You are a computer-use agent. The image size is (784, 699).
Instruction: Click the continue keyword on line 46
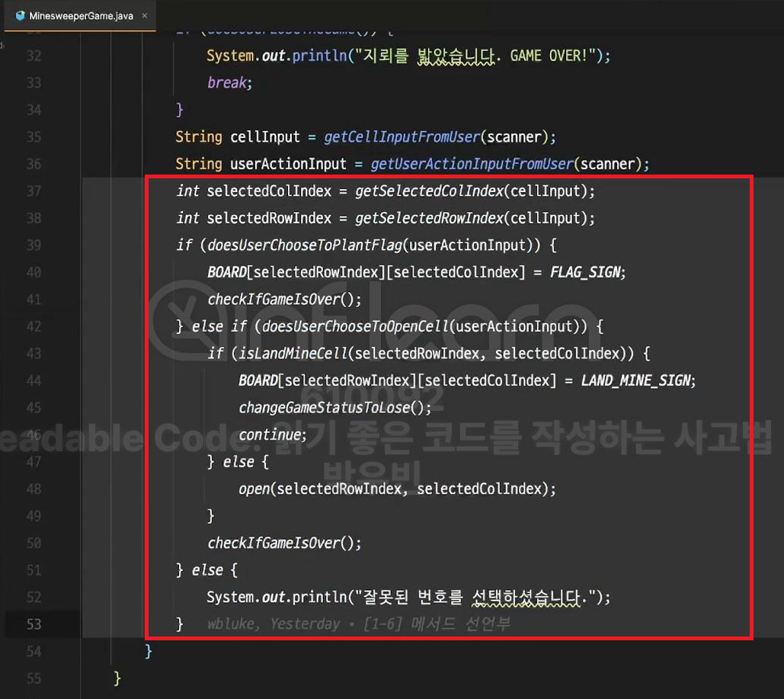coord(270,434)
